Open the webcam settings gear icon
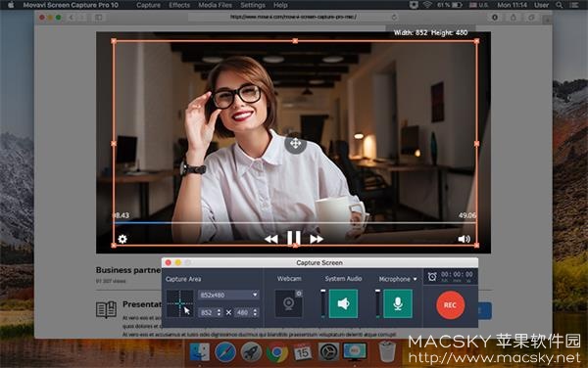The height and width of the screenshot is (368, 588). 299,294
